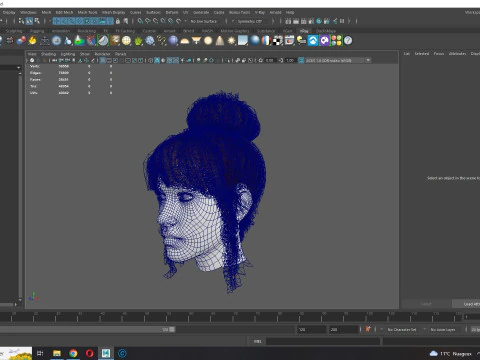480x360 pixels.
Task: Open the blue Chaos Cloud shelf icon
Action: 313,41
